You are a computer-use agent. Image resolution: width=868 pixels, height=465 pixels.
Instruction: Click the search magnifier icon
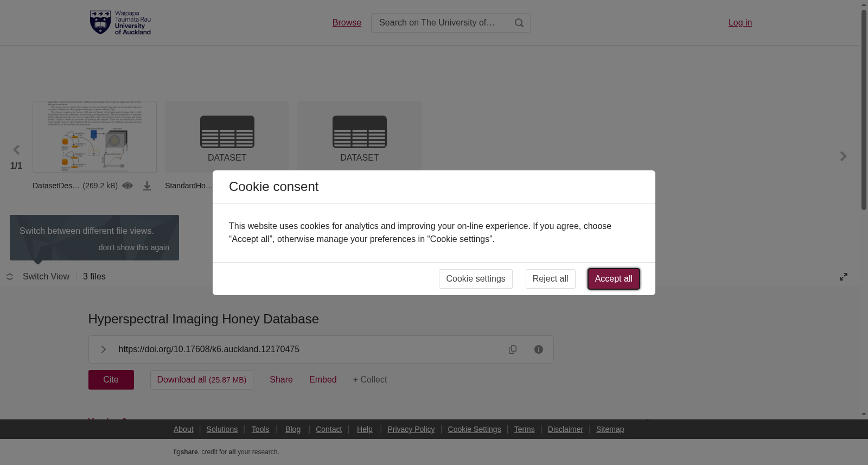coord(519,23)
